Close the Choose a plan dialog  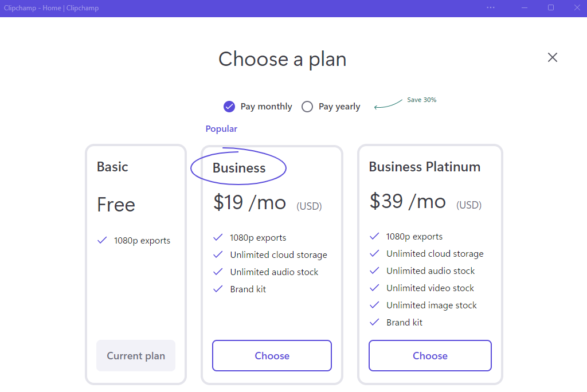[553, 57]
